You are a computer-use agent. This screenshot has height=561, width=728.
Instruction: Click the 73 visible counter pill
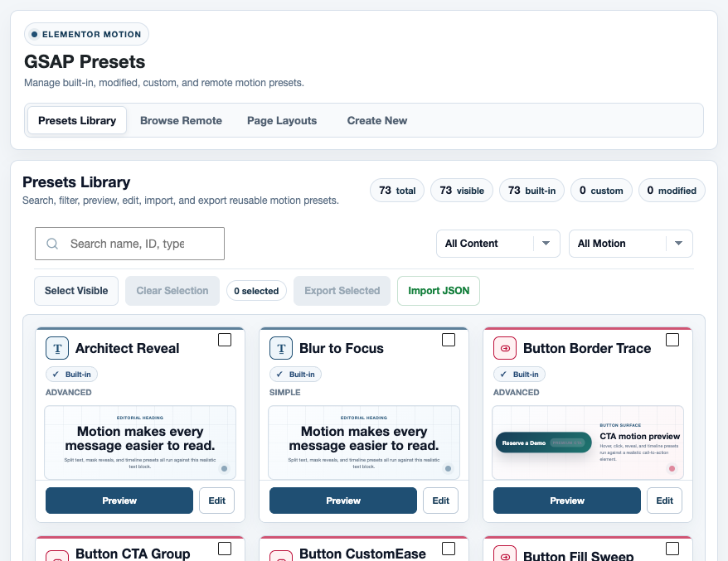click(462, 191)
